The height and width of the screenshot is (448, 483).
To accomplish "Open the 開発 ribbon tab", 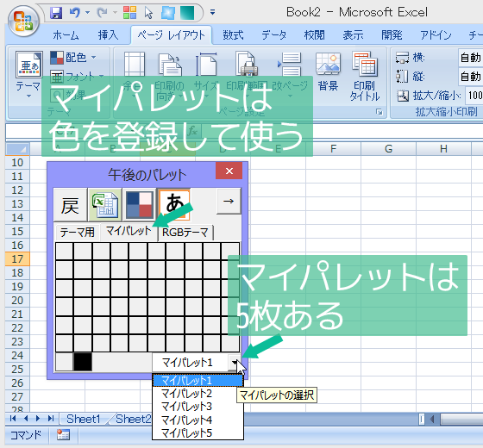I will 392,34.
